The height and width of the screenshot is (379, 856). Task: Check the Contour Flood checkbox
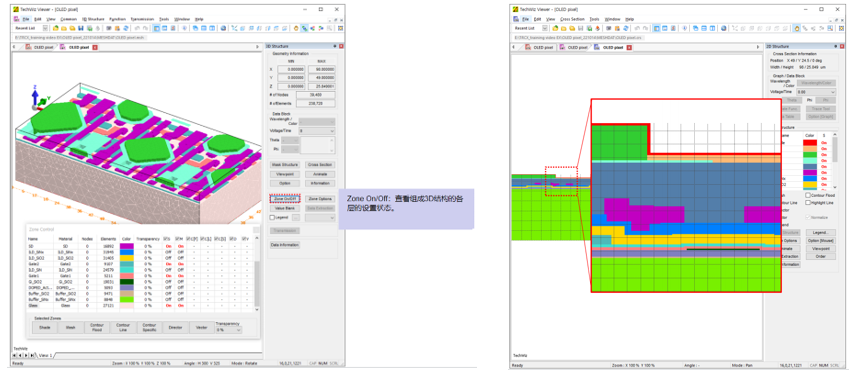(808, 195)
